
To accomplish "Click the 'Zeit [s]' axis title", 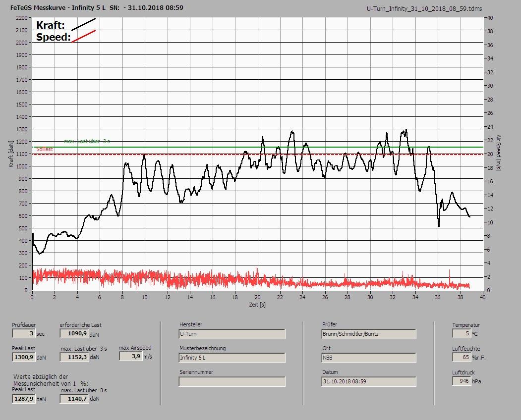I will pos(257,305).
